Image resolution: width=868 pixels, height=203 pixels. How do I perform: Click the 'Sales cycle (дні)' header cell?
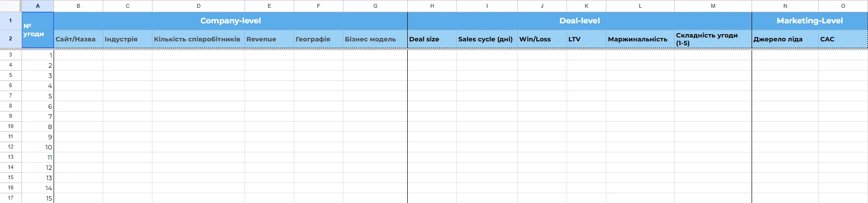487,39
